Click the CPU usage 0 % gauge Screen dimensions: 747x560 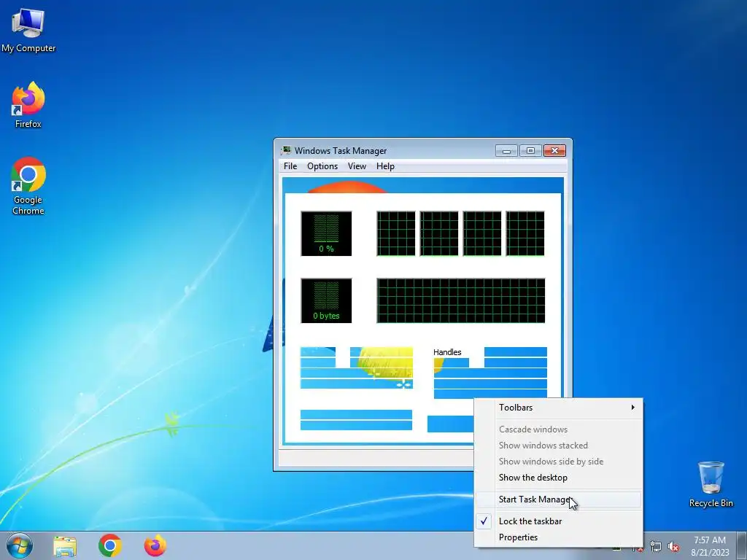[x=326, y=233]
